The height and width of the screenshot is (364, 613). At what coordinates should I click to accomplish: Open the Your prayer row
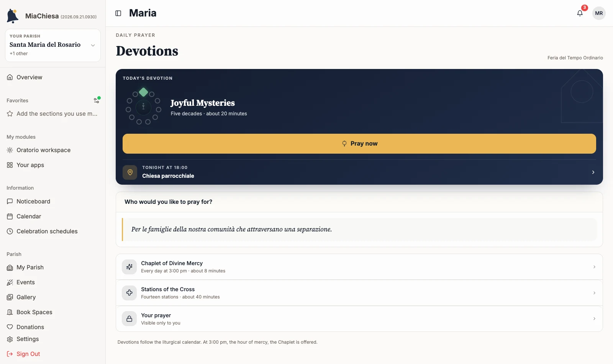tap(359, 319)
